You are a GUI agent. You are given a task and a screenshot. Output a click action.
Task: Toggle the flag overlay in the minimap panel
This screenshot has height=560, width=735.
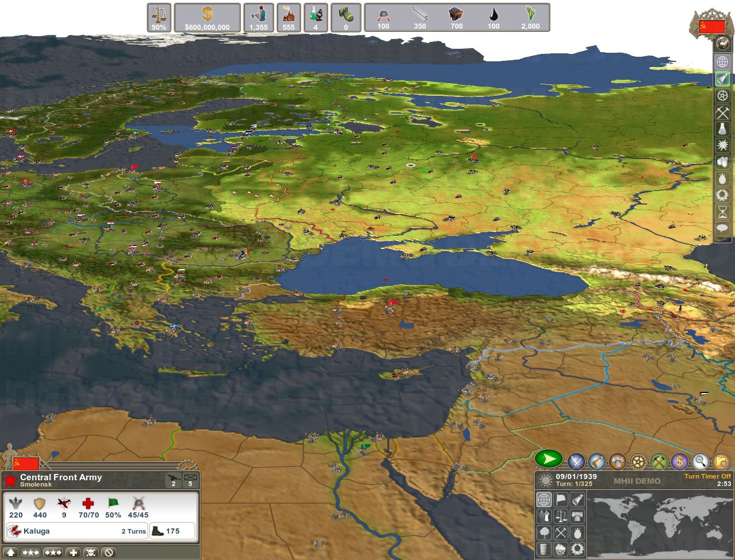560,499
